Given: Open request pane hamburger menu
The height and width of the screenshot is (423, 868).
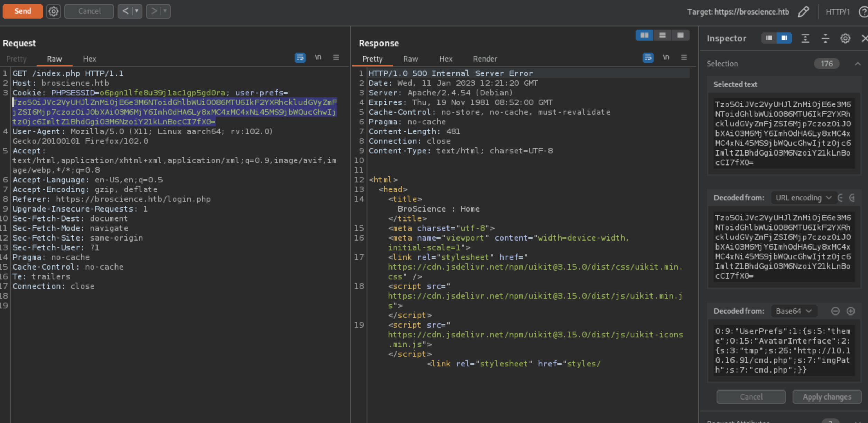Looking at the screenshot, I should pos(336,58).
